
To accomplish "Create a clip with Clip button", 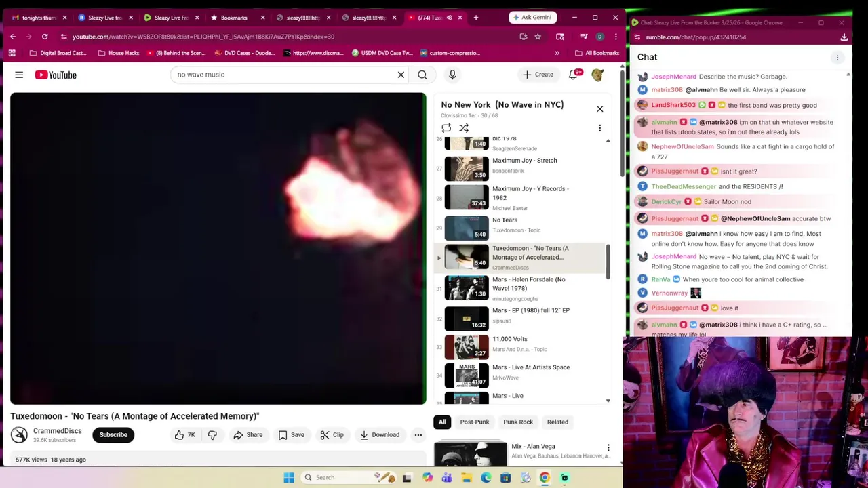I will (332, 435).
